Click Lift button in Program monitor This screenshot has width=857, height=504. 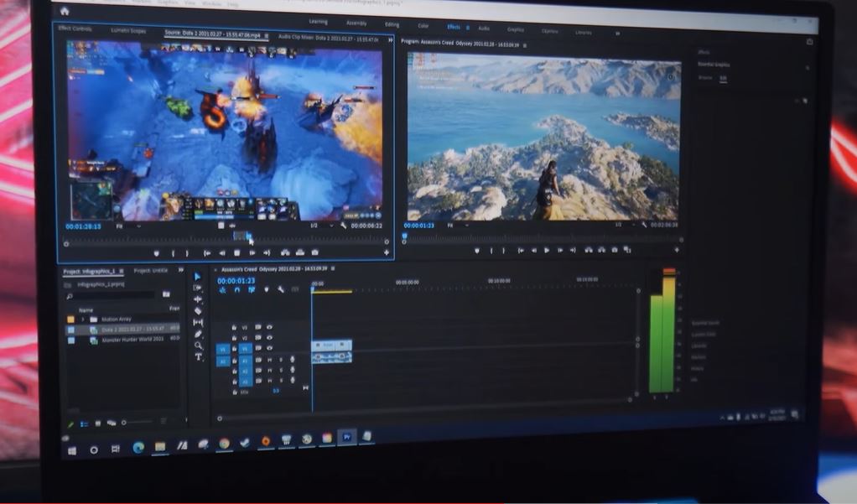point(589,250)
